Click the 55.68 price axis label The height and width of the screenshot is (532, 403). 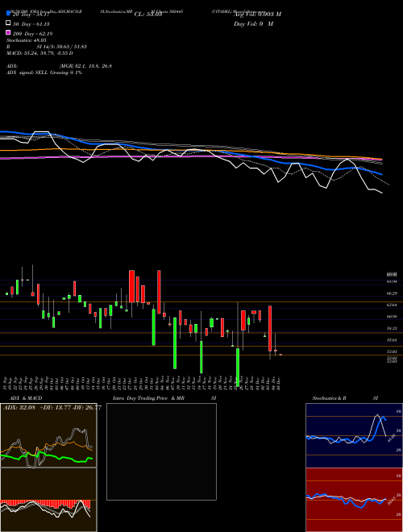tap(392, 340)
